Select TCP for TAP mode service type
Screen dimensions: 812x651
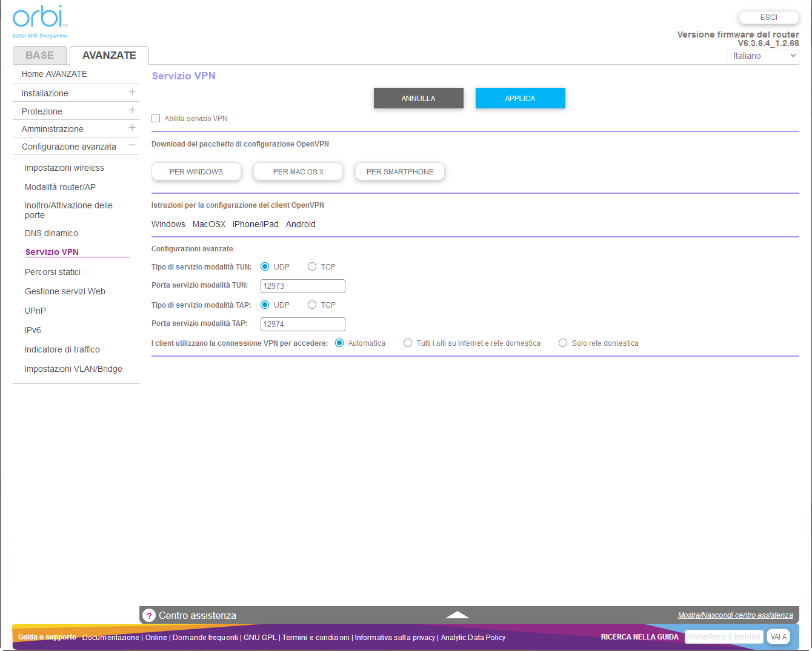tap(312, 305)
